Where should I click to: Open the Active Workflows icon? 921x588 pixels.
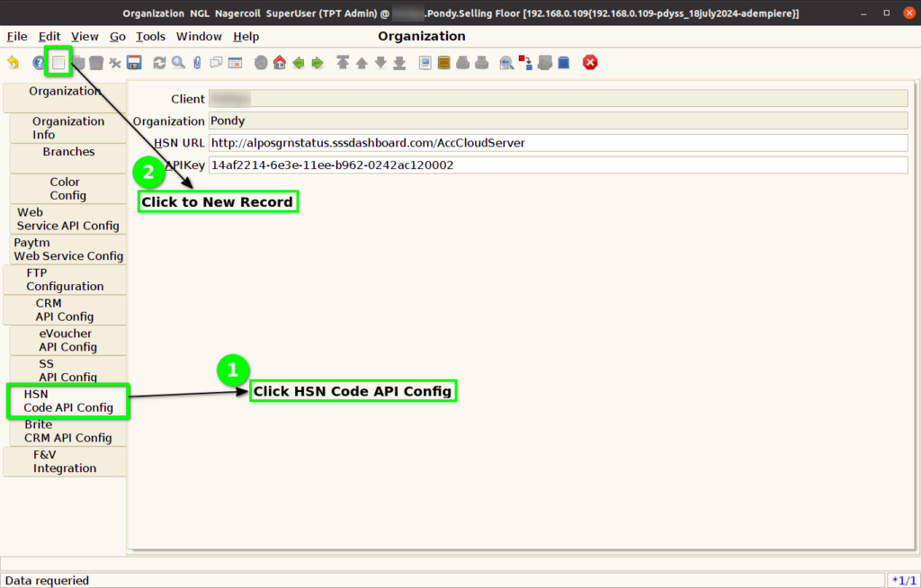525,62
